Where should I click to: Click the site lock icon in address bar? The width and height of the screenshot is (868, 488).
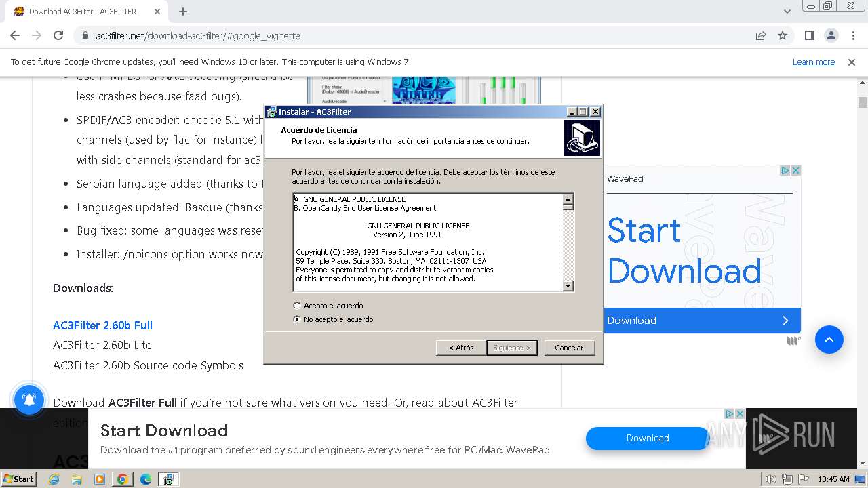(x=85, y=35)
